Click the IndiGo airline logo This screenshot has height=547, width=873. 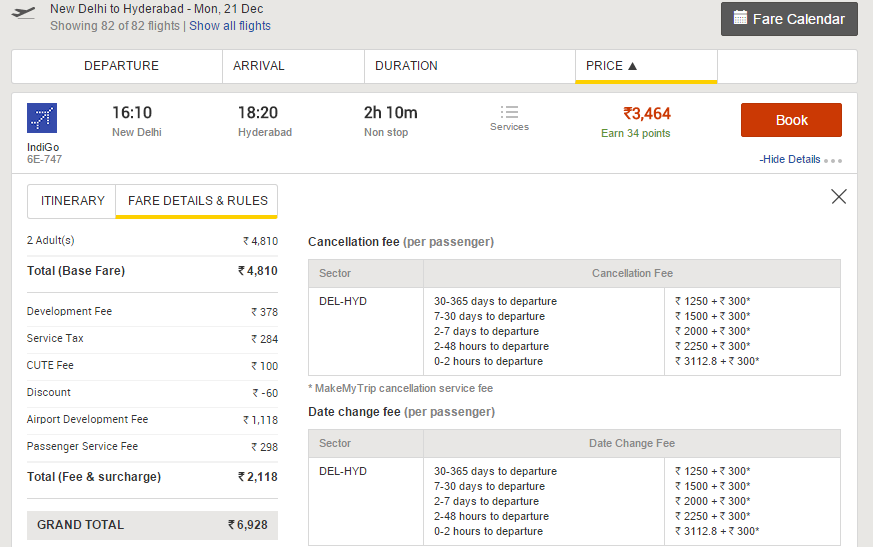tap(42, 118)
